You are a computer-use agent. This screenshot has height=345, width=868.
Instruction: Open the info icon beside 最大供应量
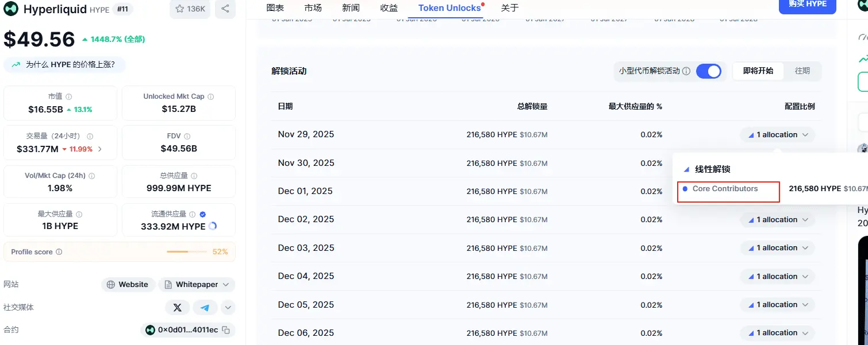(x=79, y=214)
